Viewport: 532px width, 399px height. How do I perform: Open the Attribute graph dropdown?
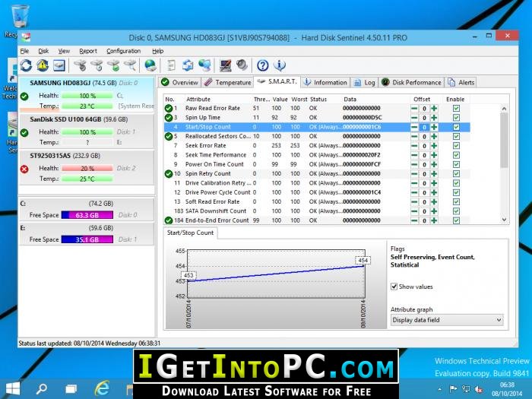pyautogui.click(x=447, y=320)
